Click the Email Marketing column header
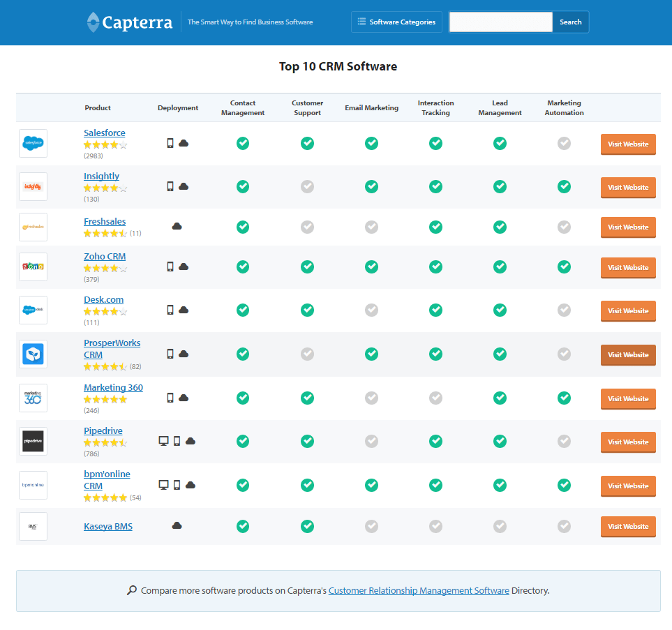Screen dimensions: 672x630 click(x=371, y=108)
